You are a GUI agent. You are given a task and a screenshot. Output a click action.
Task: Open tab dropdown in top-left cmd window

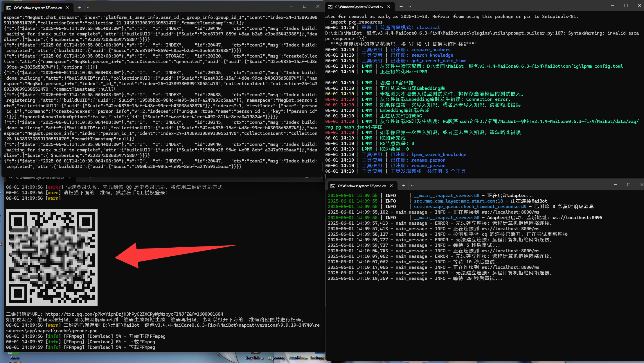coord(88,8)
